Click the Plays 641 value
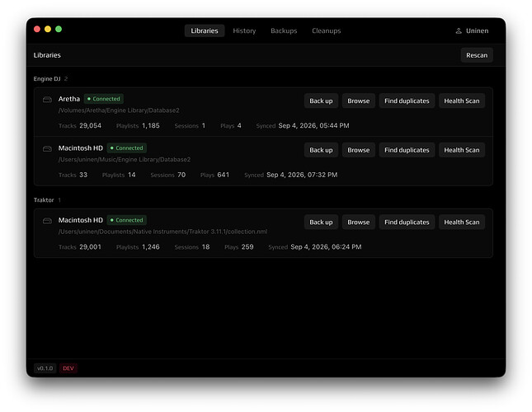532x412 pixels. click(223, 175)
